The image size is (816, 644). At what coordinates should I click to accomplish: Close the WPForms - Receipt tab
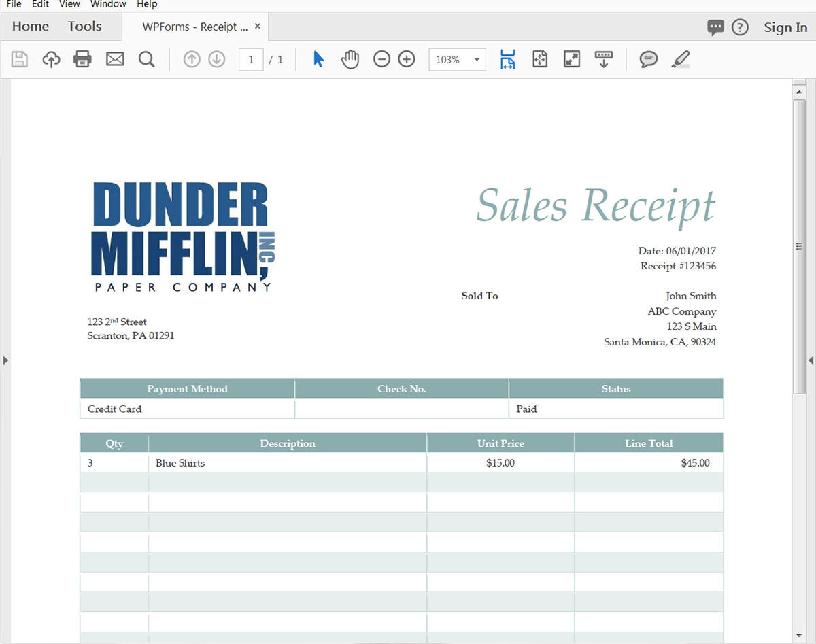tap(258, 27)
